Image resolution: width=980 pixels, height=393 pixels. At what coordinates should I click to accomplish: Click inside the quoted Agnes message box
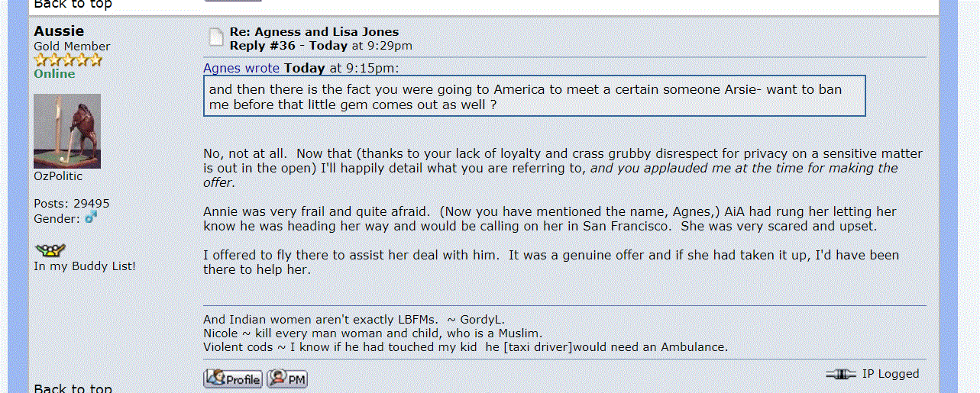(x=534, y=96)
